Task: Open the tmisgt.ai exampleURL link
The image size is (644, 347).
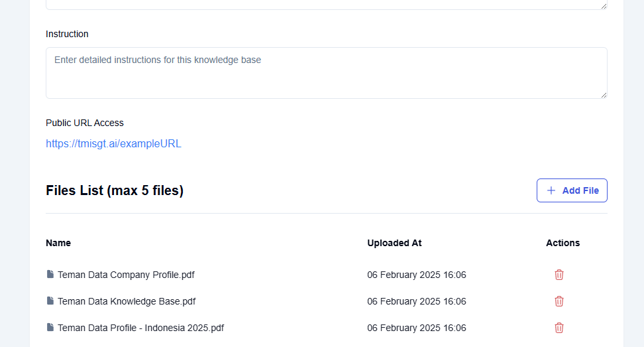Action: (113, 143)
